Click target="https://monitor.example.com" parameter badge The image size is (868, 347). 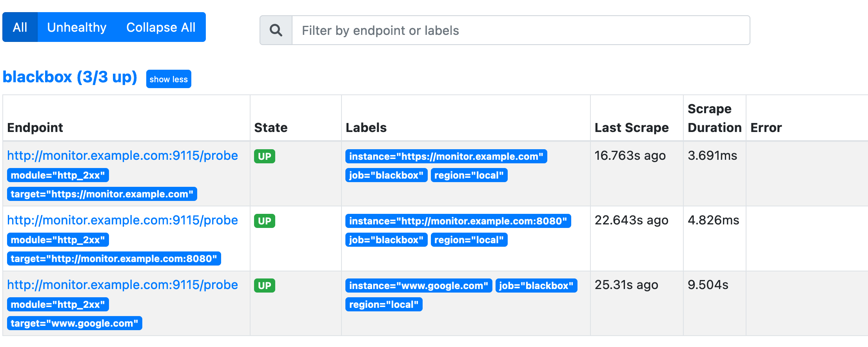[x=102, y=194]
